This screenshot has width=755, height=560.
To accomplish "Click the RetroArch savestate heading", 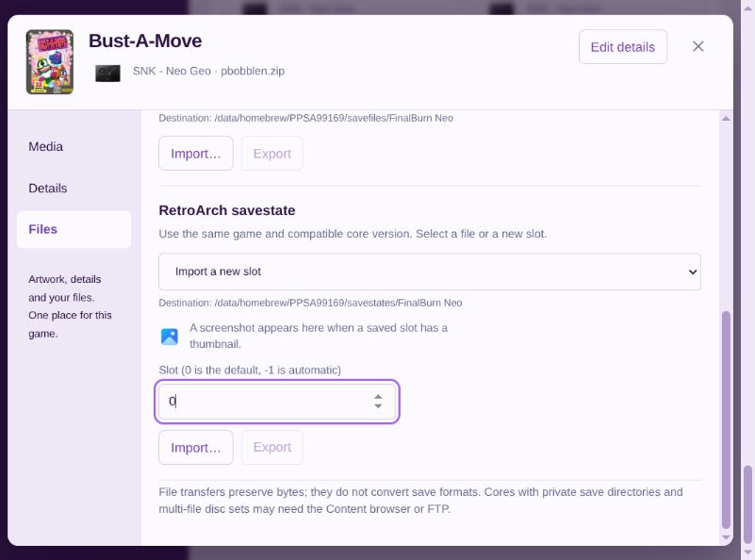I will 227,210.
